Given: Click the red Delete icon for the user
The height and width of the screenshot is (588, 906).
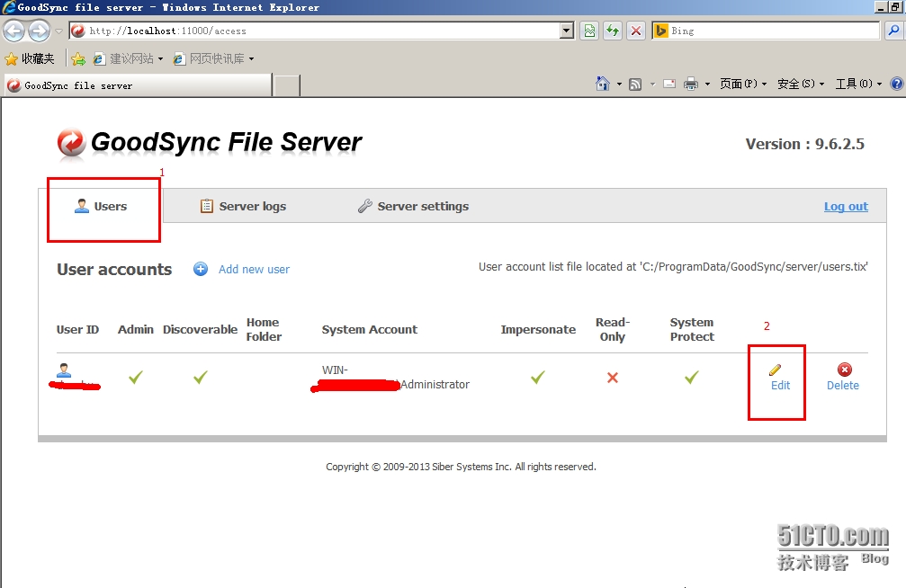Looking at the screenshot, I should (844, 370).
